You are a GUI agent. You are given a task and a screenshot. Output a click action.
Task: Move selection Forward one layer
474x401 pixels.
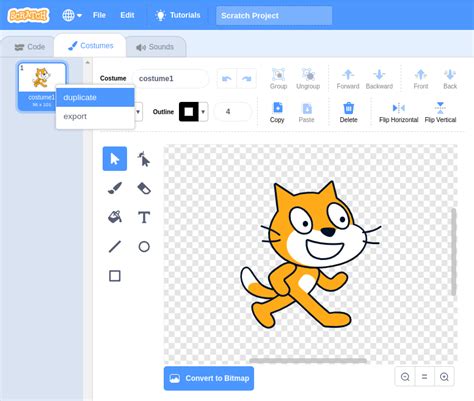[x=348, y=79]
